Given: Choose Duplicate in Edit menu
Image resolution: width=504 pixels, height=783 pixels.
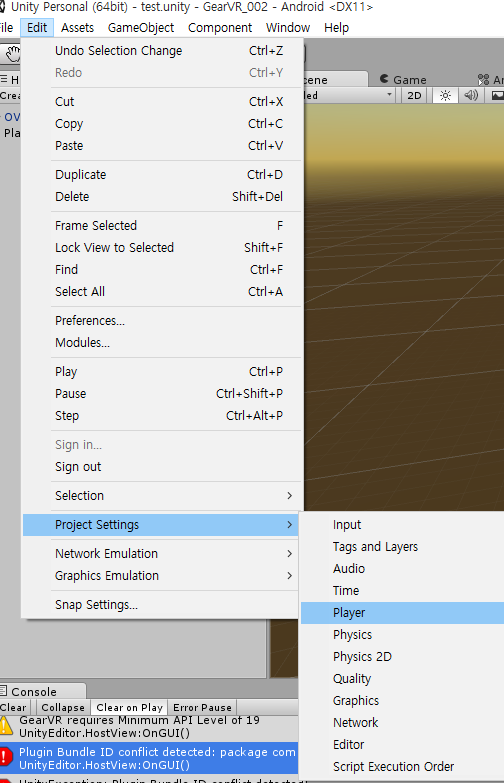Looking at the screenshot, I should tap(162, 174).
